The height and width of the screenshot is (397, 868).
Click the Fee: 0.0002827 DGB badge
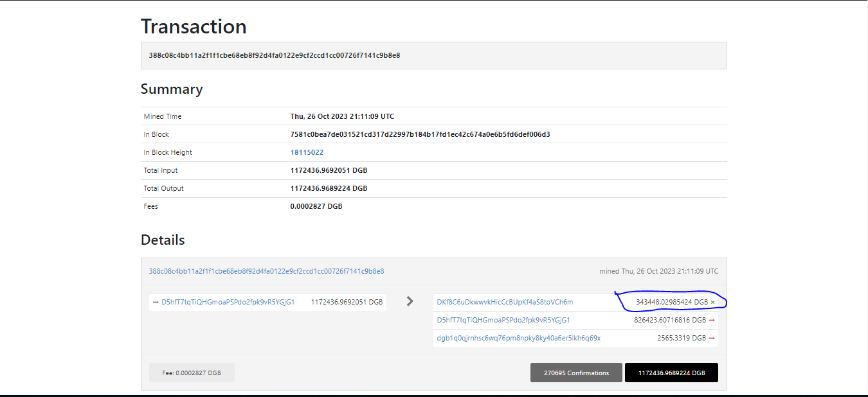coord(192,373)
